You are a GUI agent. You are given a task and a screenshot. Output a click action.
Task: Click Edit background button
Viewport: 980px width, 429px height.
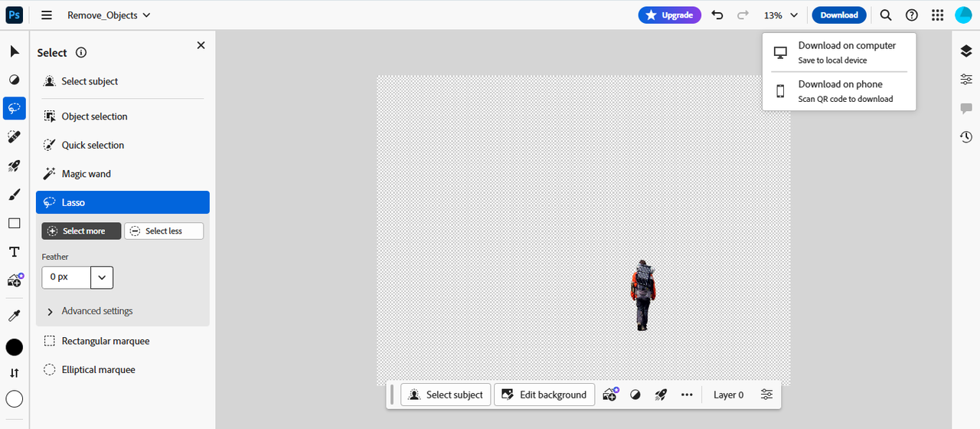click(x=544, y=395)
